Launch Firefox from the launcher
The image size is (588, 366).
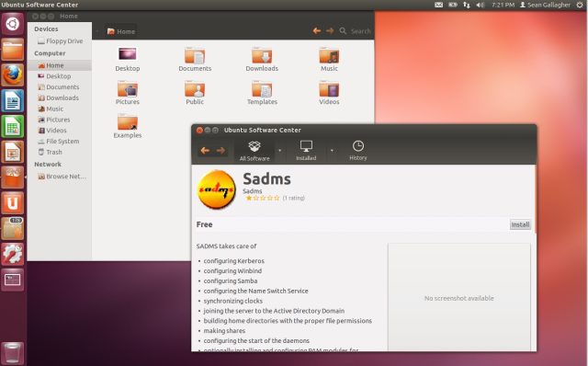tap(13, 74)
